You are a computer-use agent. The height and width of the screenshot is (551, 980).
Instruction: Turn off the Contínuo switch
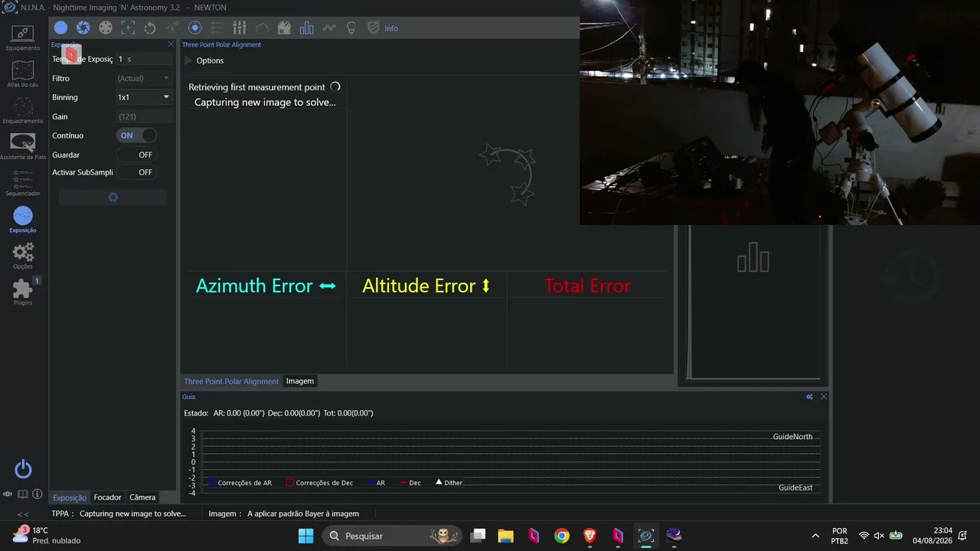(x=136, y=135)
